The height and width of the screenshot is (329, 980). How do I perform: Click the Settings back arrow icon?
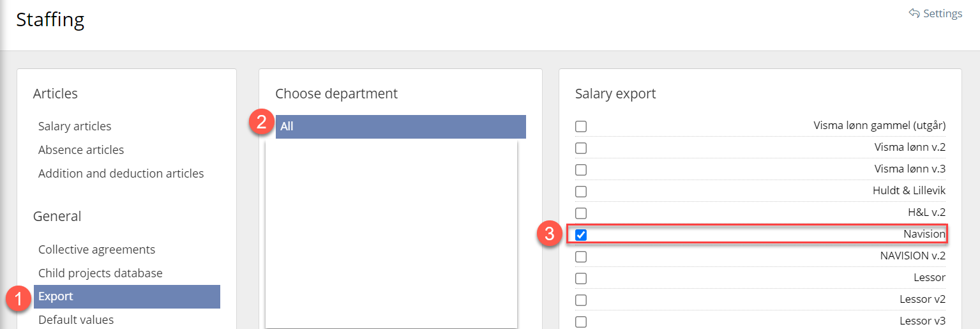pyautogui.click(x=914, y=13)
